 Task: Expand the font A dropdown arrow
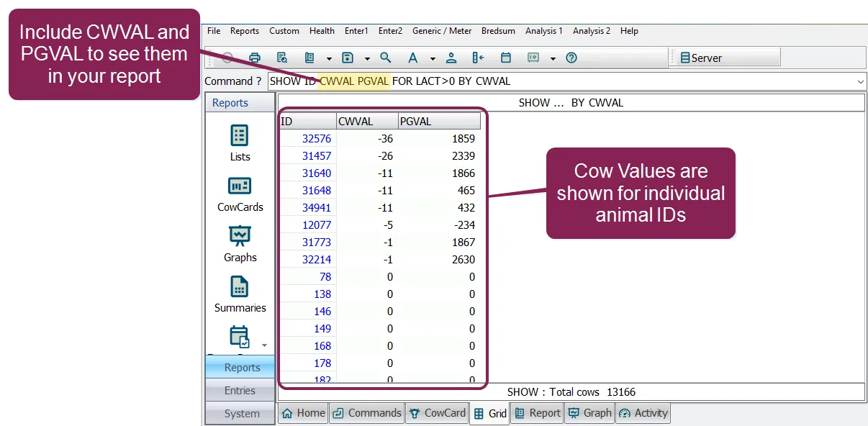coord(433,59)
